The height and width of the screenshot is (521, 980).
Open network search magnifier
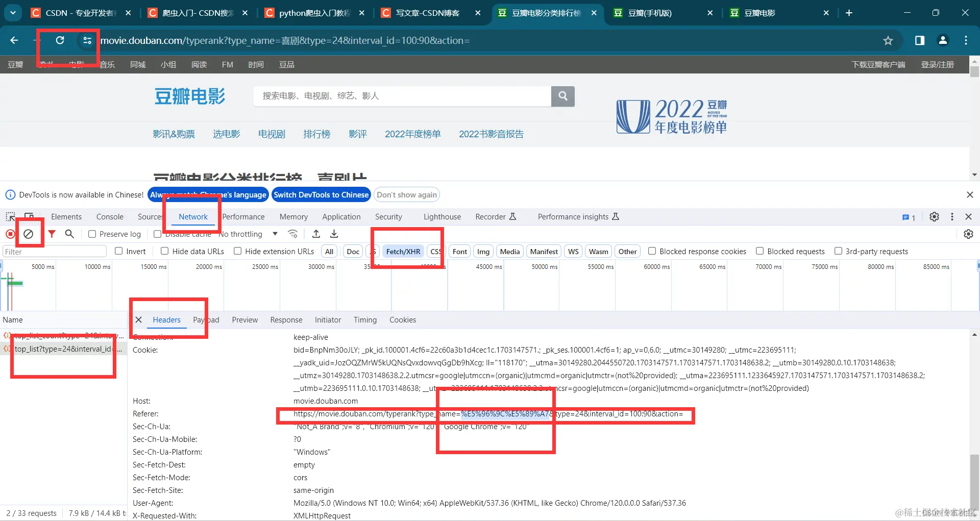69,234
